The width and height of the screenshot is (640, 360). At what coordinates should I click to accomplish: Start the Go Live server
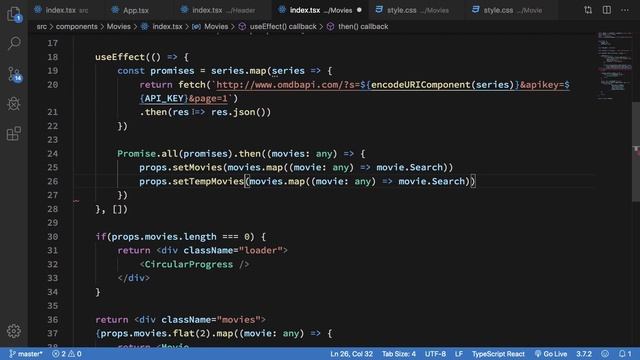click(x=551, y=354)
